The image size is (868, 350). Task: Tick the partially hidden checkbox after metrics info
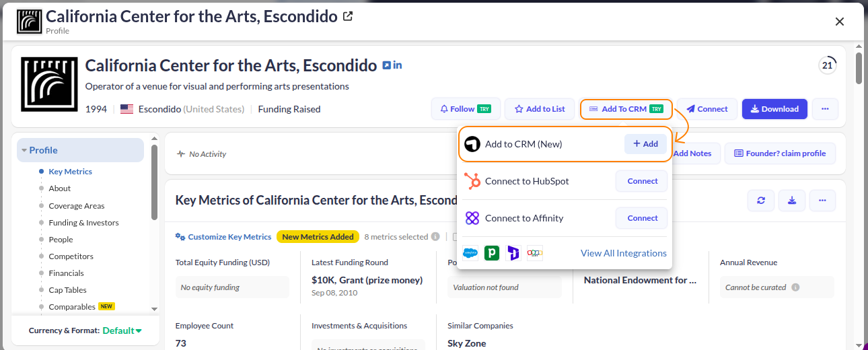tap(455, 237)
